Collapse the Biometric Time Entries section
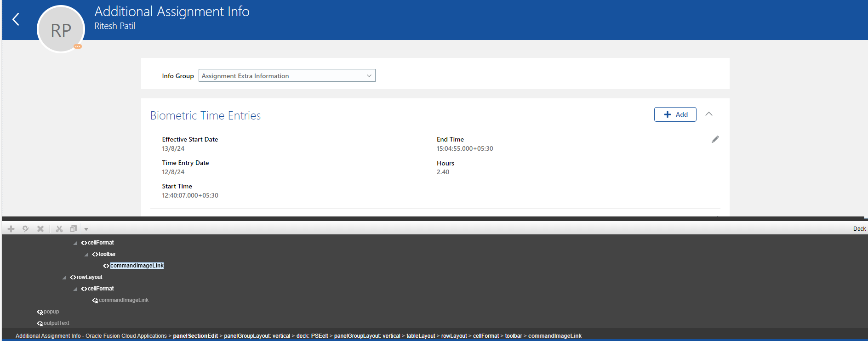Image resolution: width=868 pixels, height=341 pixels. tap(709, 114)
